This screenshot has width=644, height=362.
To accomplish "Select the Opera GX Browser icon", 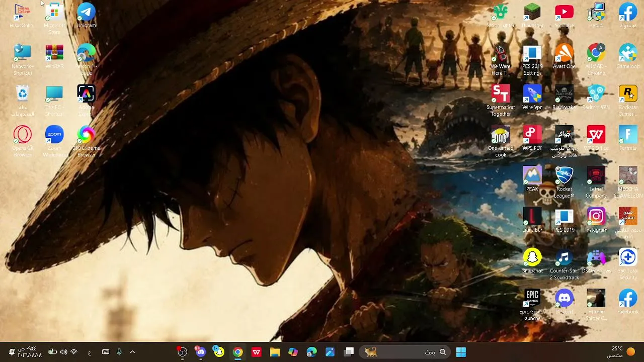I will [22, 141].
